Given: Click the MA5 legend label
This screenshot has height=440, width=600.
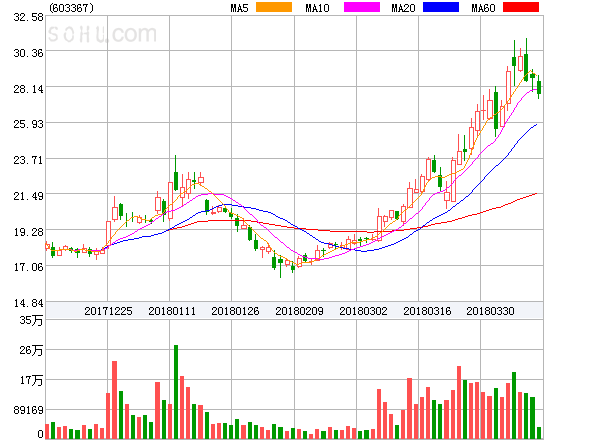Looking at the screenshot, I should pyautogui.click(x=239, y=8).
